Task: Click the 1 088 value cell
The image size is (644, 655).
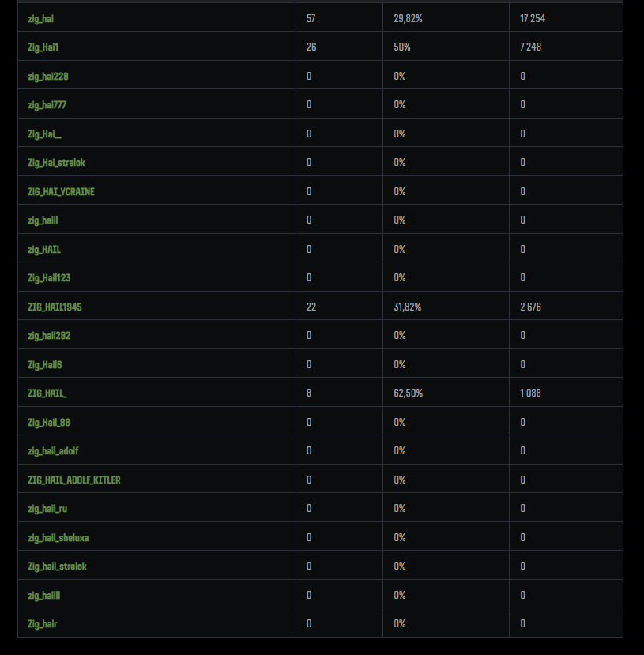Action: [530, 393]
